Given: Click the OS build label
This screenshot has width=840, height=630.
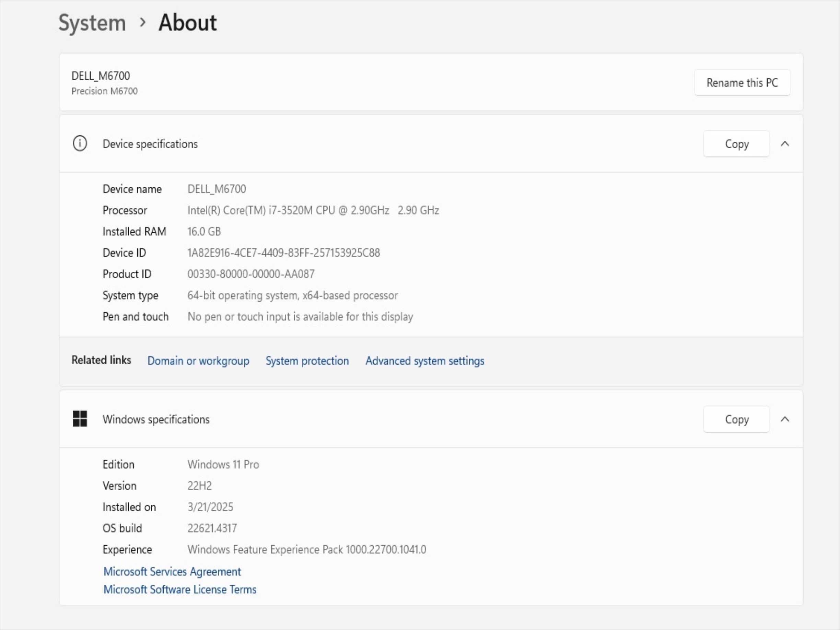Looking at the screenshot, I should (122, 528).
